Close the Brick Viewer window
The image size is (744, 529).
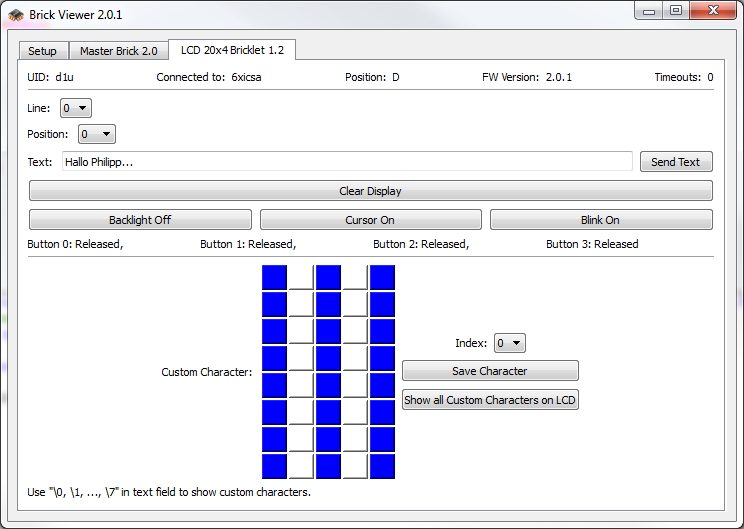pyautogui.click(x=711, y=10)
